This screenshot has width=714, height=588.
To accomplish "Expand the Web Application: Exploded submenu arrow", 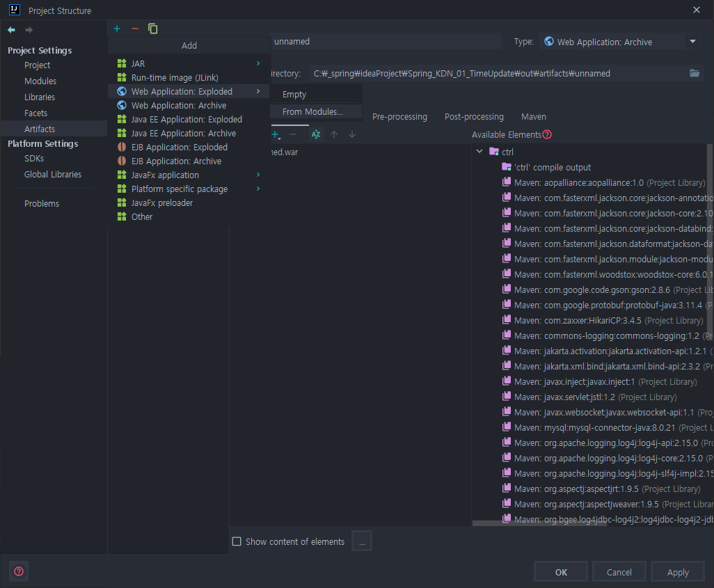I will (258, 91).
